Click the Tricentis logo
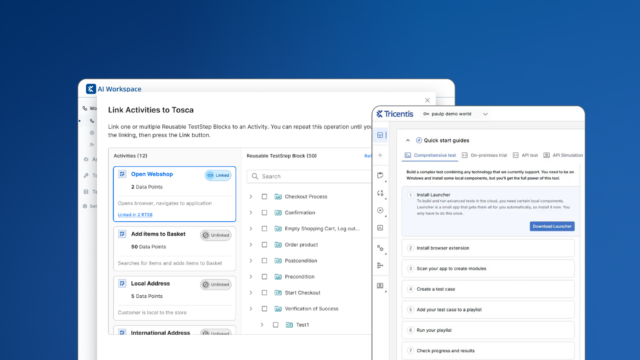 coord(395,114)
